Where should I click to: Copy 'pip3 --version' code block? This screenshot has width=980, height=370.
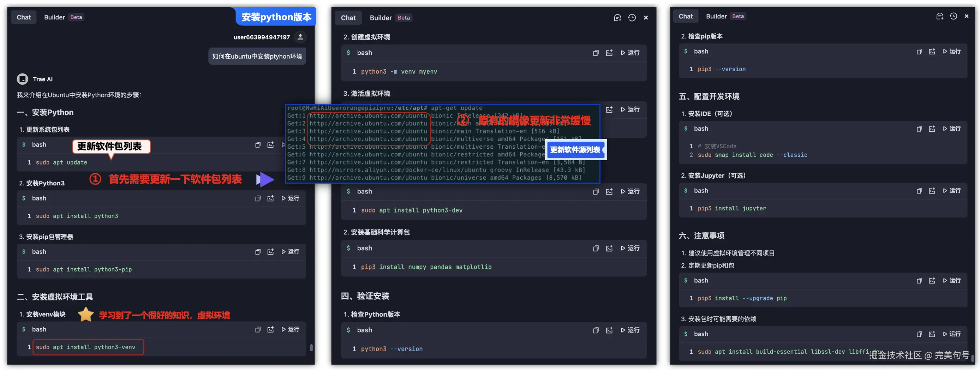click(919, 52)
